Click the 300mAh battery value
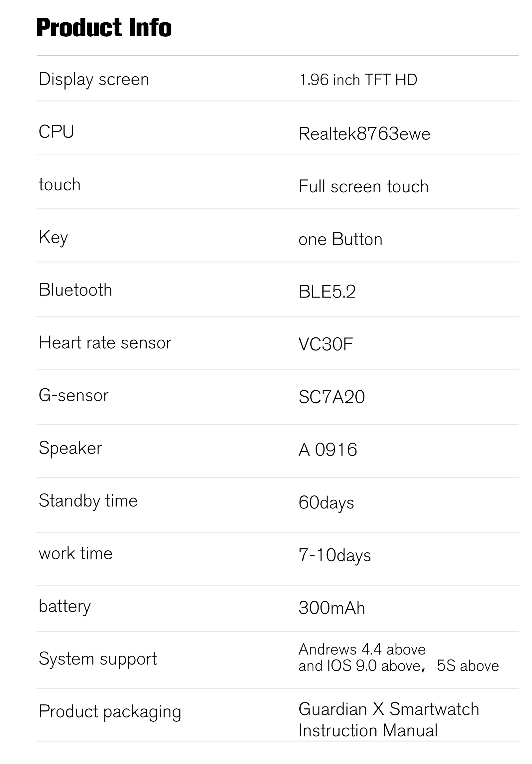 pos(332,608)
